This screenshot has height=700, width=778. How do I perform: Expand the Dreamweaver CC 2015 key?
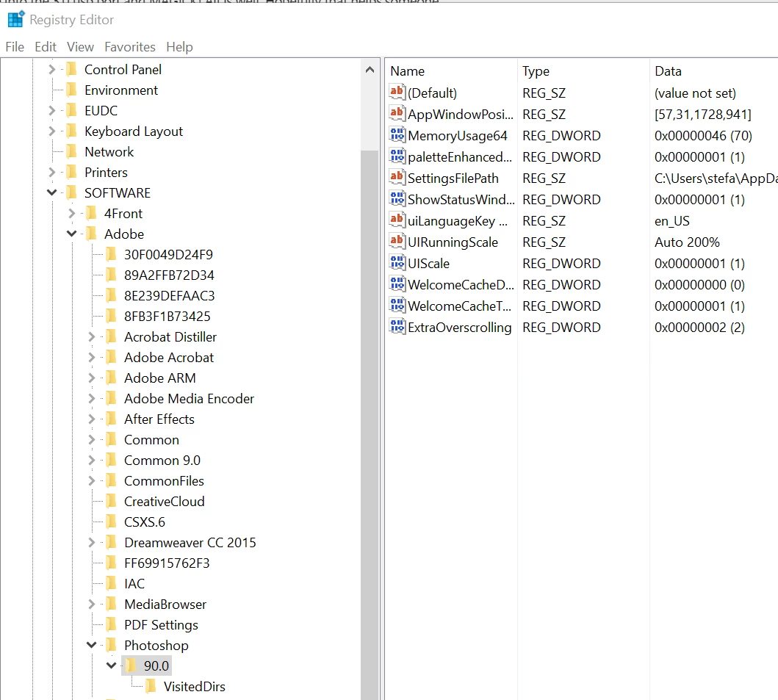pos(92,543)
